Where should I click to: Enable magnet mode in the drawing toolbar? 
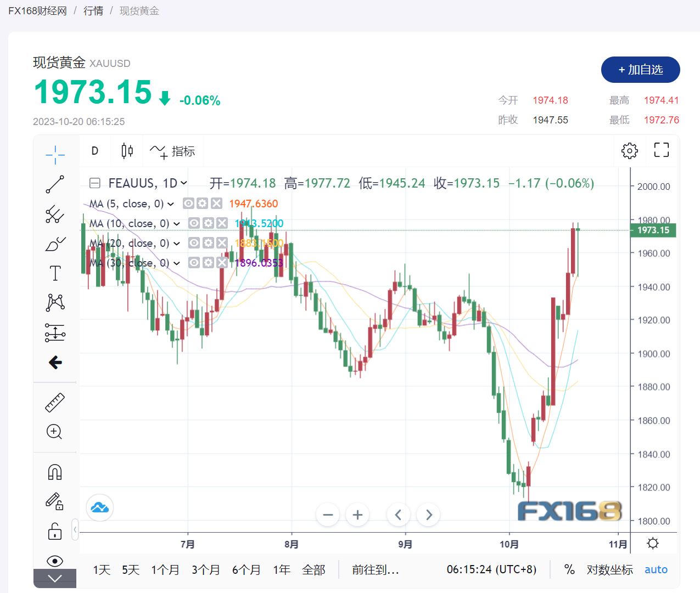coord(55,471)
